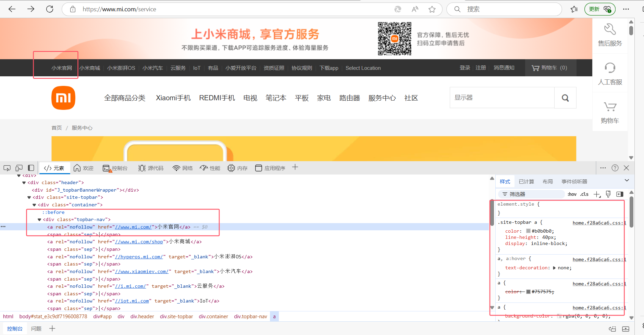
Task: Switch to 欢迎 Welcome tab
Action: (84, 168)
